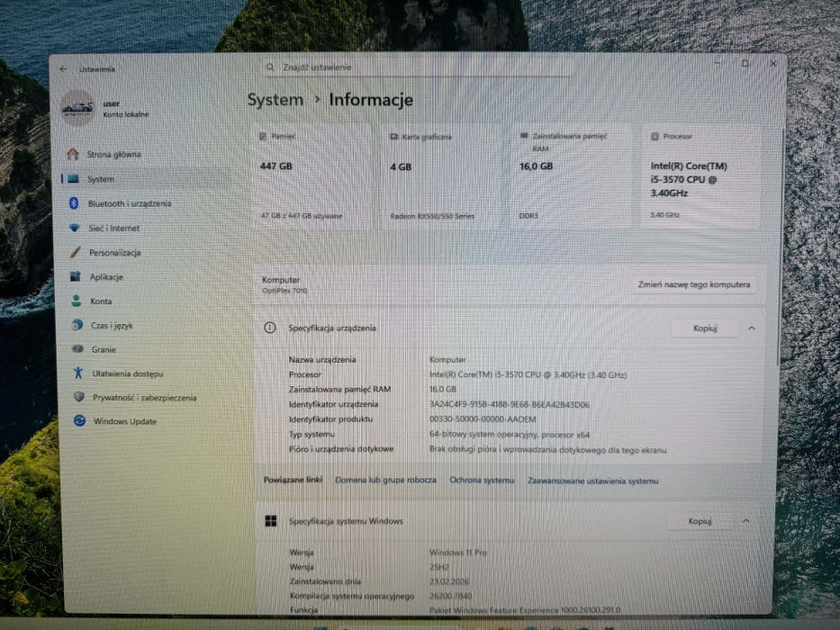
Task: Click the settings window vertical scrollbar
Action: [781, 247]
